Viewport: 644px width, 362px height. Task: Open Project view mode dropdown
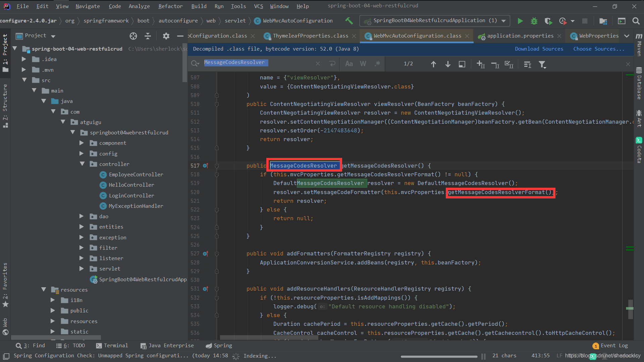click(53, 36)
